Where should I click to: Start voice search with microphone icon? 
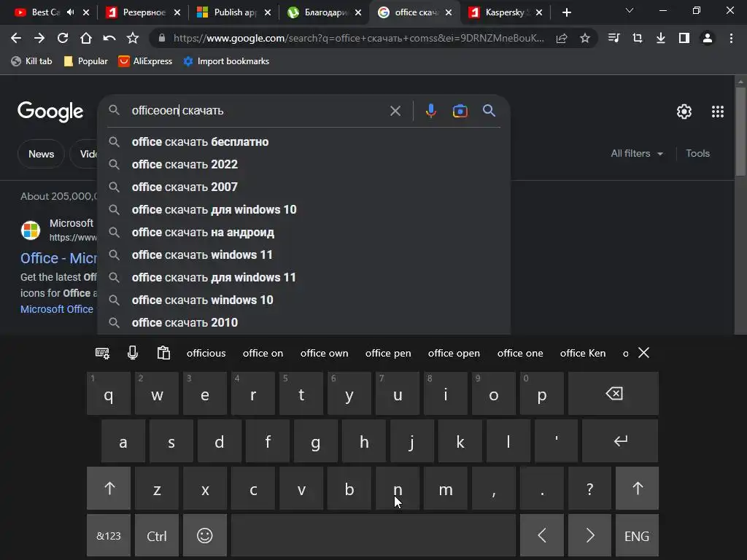(430, 111)
